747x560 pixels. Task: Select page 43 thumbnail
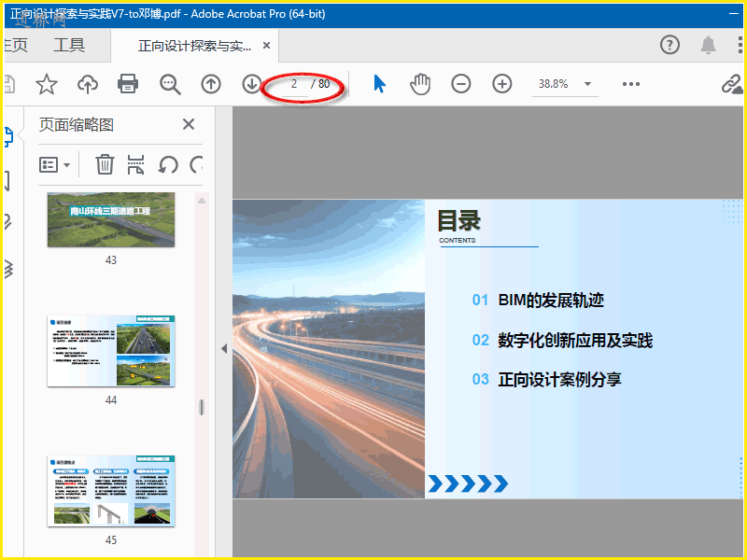[111, 219]
